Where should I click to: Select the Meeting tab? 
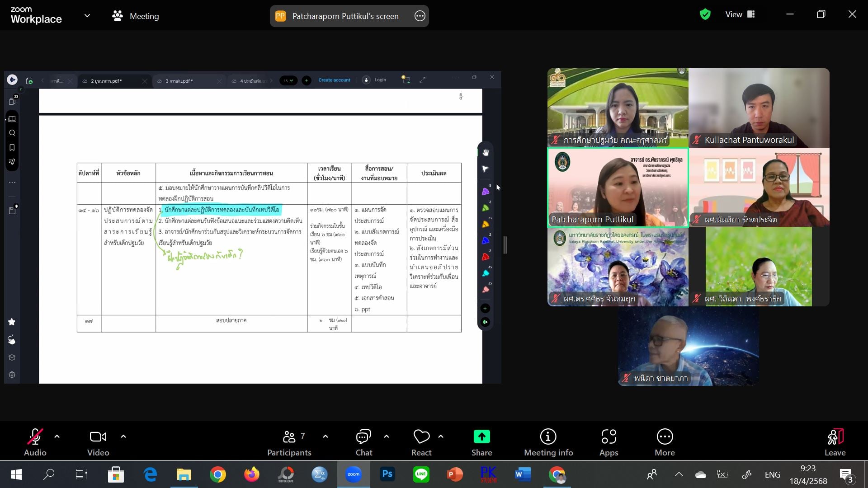point(136,16)
